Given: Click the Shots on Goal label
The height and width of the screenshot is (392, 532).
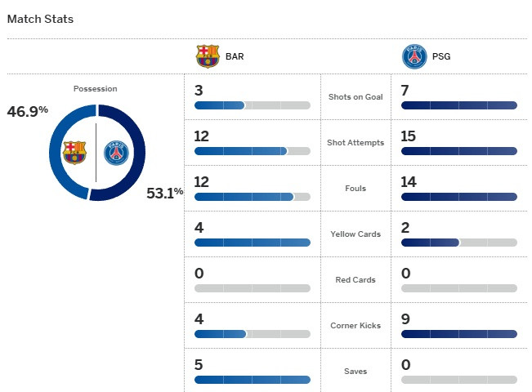Looking at the screenshot, I should click(x=355, y=97).
